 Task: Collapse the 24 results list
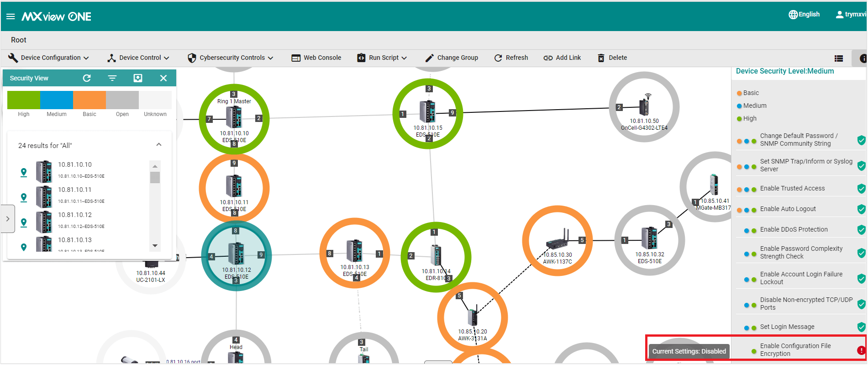[159, 145]
